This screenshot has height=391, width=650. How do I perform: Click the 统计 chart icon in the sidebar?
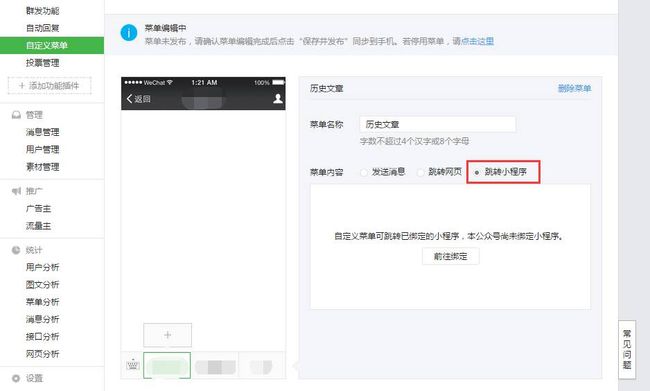tap(16, 250)
